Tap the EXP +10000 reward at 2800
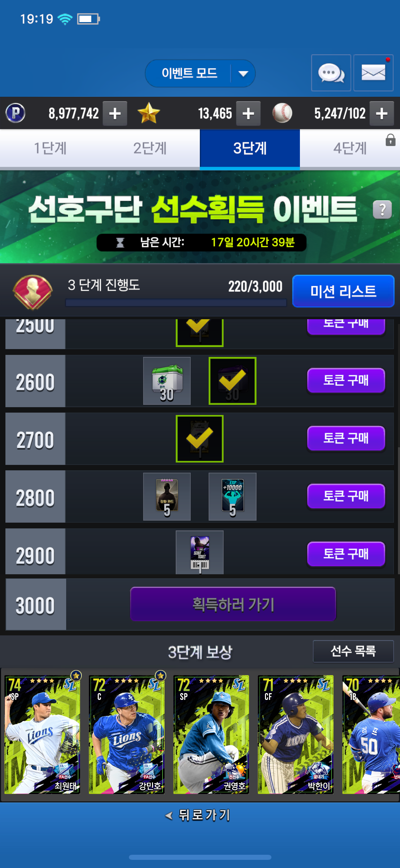This screenshot has height=868, width=400. (x=232, y=496)
